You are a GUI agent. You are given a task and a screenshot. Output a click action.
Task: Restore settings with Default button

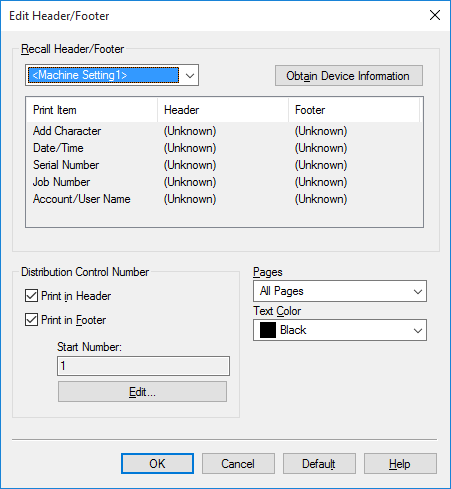(x=319, y=463)
